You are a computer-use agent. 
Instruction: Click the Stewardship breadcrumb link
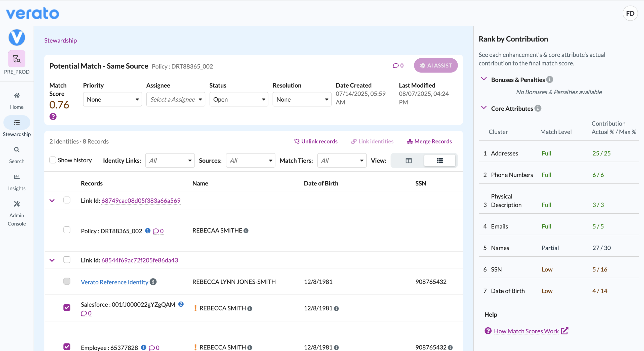point(61,40)
